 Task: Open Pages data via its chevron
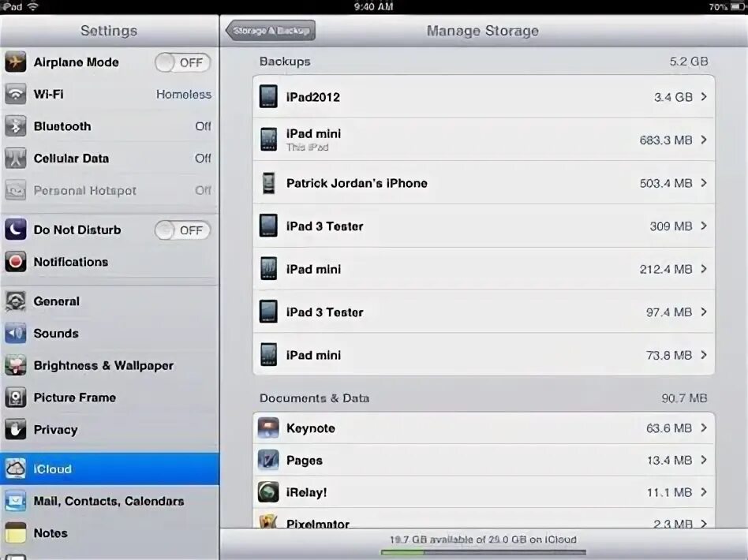pyautogui.click(x=704, y=460)
